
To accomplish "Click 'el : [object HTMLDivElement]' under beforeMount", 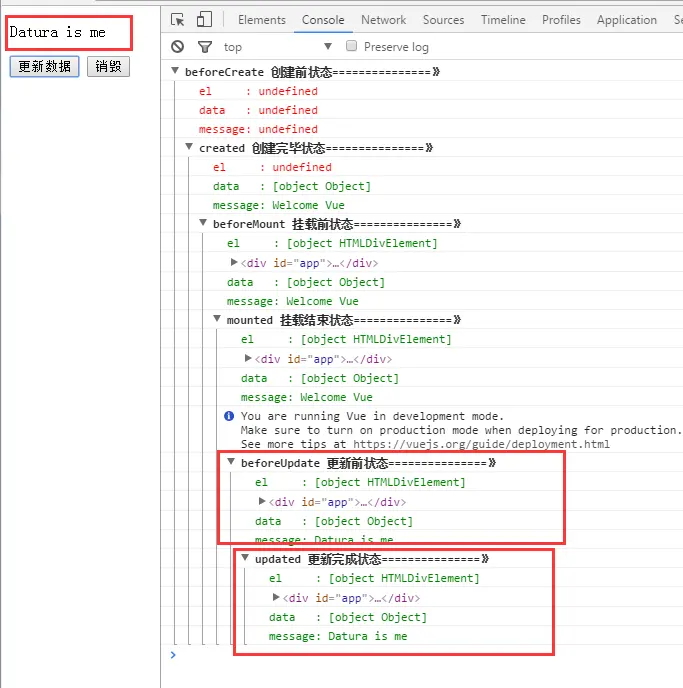I will click(x=332, y=244).
